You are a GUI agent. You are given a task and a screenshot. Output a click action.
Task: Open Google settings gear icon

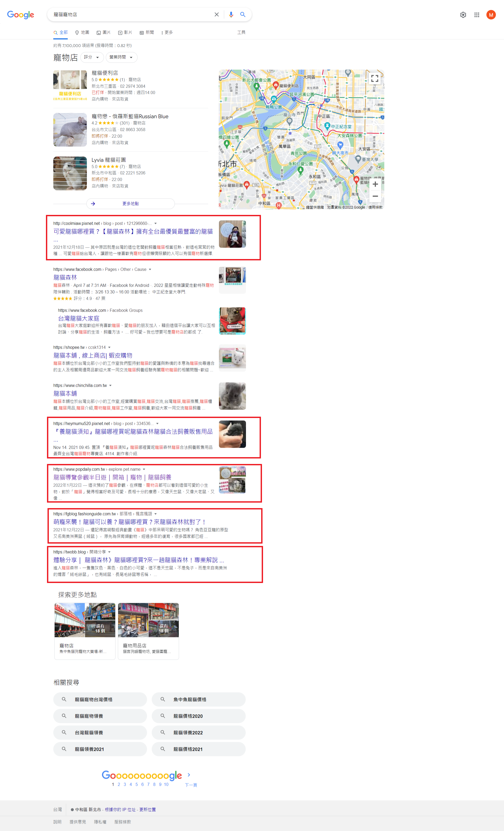coord(463,15)
